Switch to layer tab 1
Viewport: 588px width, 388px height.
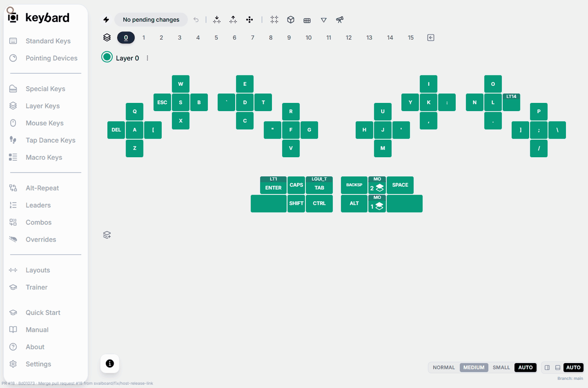pos(144,37)
